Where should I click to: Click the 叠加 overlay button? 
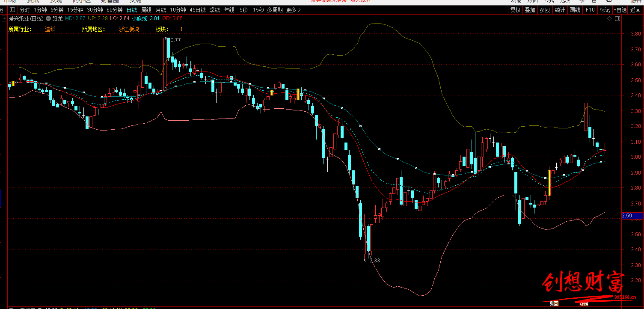point(530,10)
